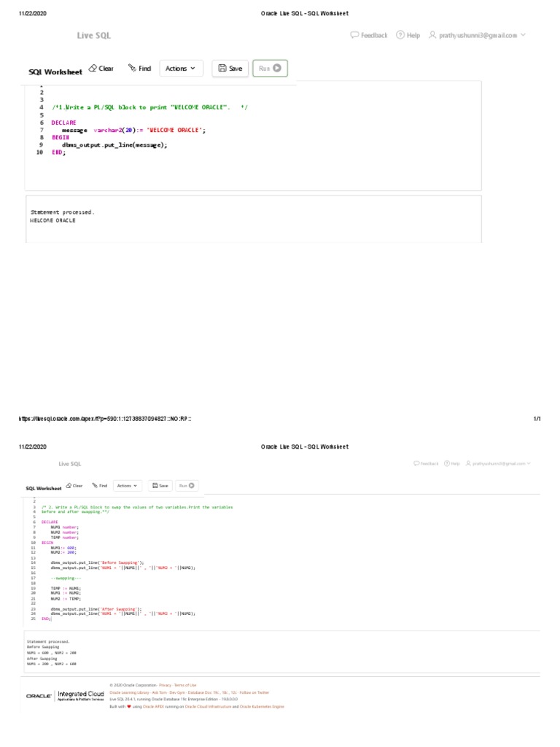Click inside the swap-variables code editor
Screen dimensions: 560x747
[281, 560]
